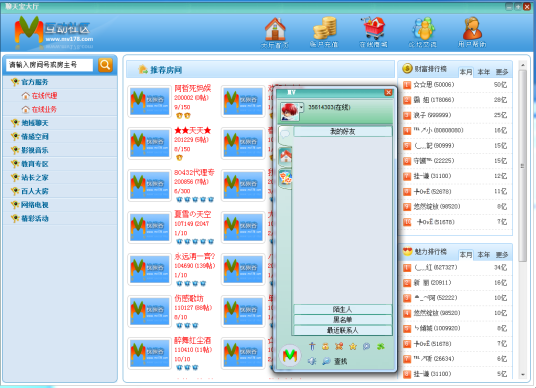Expand the 黑名单 group in friend list
Image resolution: width=536 pixels, height=388 pixels.
pyautogui.click(x=343, y=320)
